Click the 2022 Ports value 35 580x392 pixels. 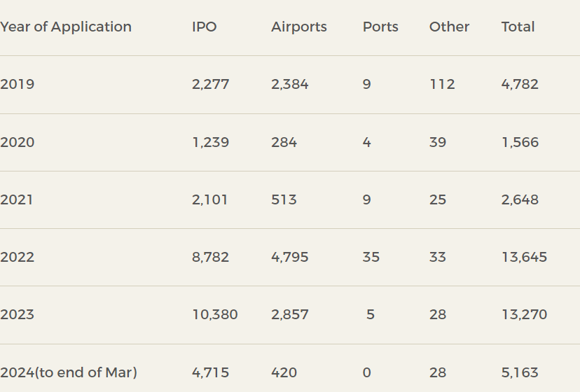[x=371, y=258]
